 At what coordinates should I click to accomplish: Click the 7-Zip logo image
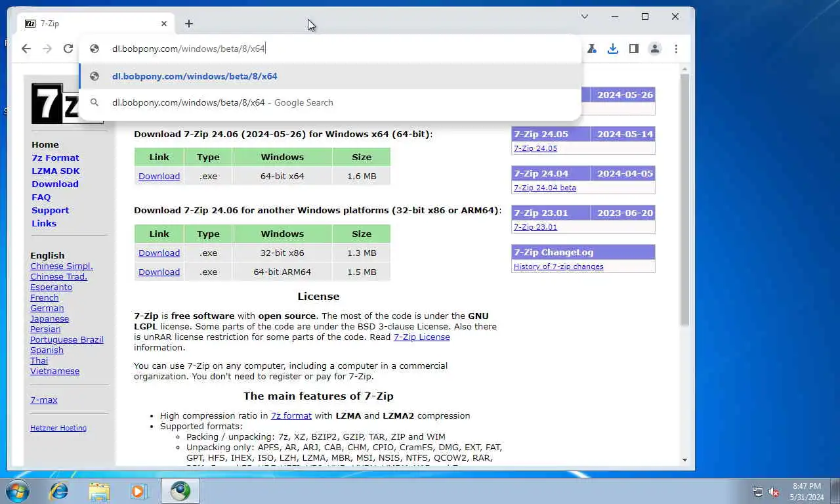tap(55, 103)
